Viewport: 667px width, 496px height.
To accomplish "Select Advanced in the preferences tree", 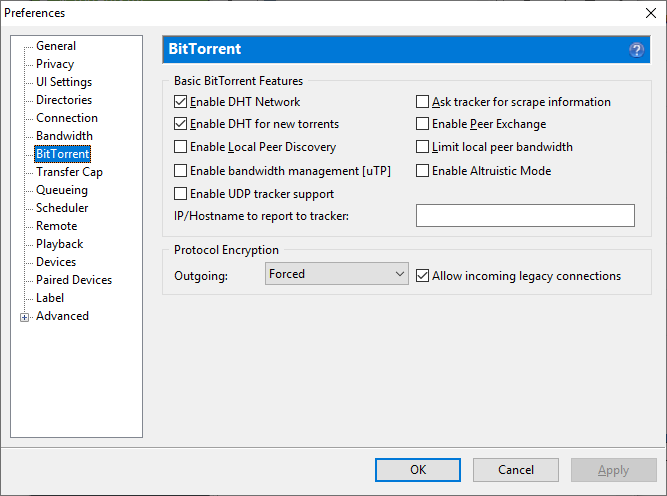I will click(x=62, y=316).
